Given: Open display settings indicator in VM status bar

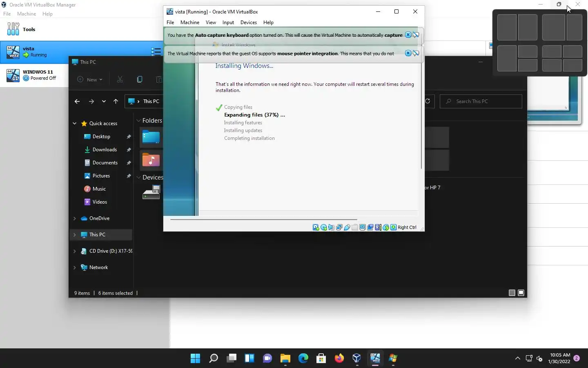Looking at the screenshot, I should 363,227.
